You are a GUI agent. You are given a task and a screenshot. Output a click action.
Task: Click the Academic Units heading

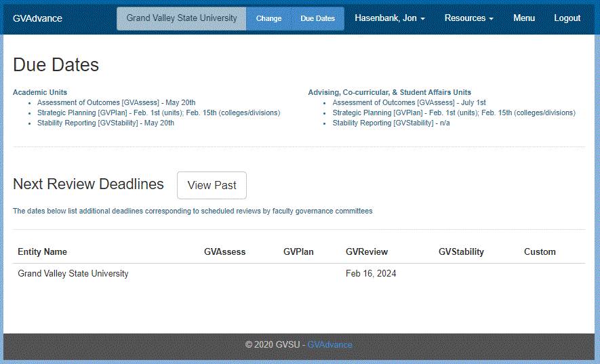[x=40, y=92]
